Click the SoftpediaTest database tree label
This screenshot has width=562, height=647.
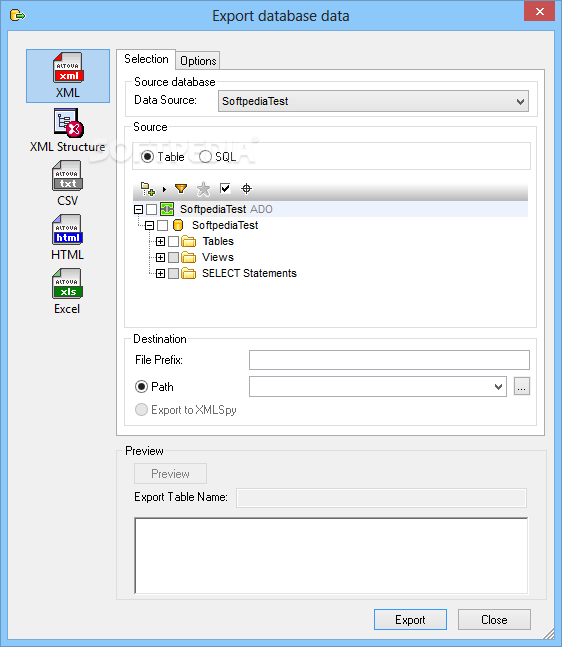coord(225,225)
